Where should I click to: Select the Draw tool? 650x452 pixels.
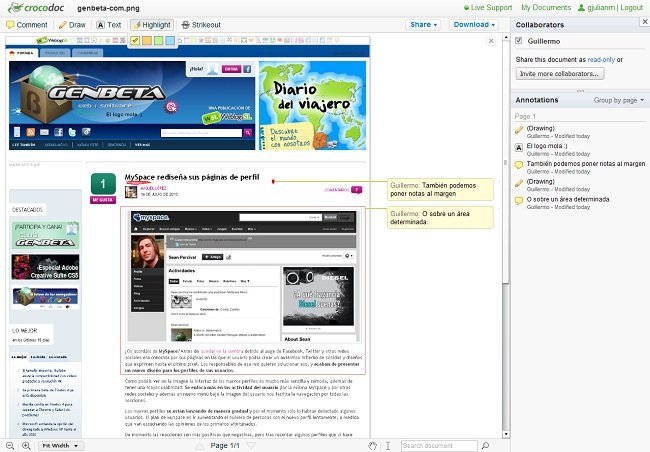[x=72, y=25]
